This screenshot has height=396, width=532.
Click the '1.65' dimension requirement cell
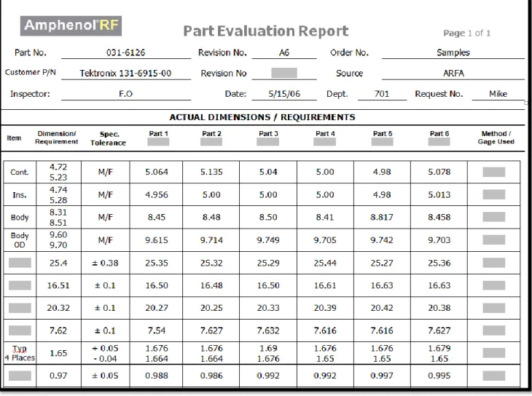tap(58, 353)
